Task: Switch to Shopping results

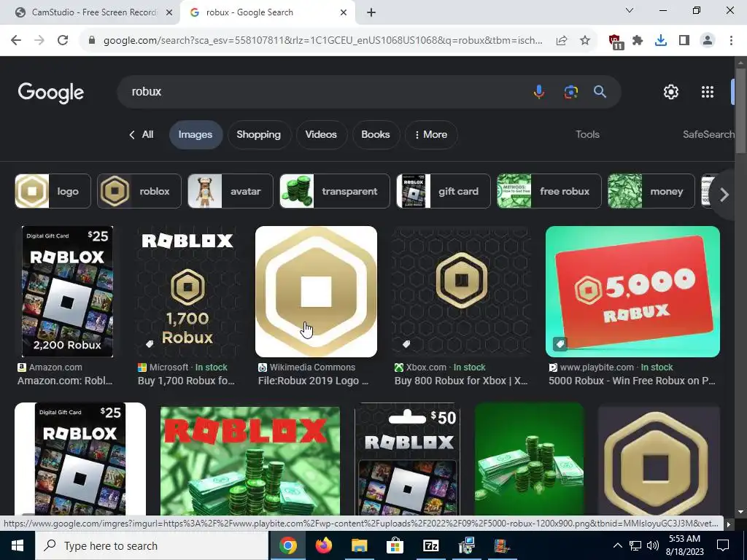Action: (259, 135)
